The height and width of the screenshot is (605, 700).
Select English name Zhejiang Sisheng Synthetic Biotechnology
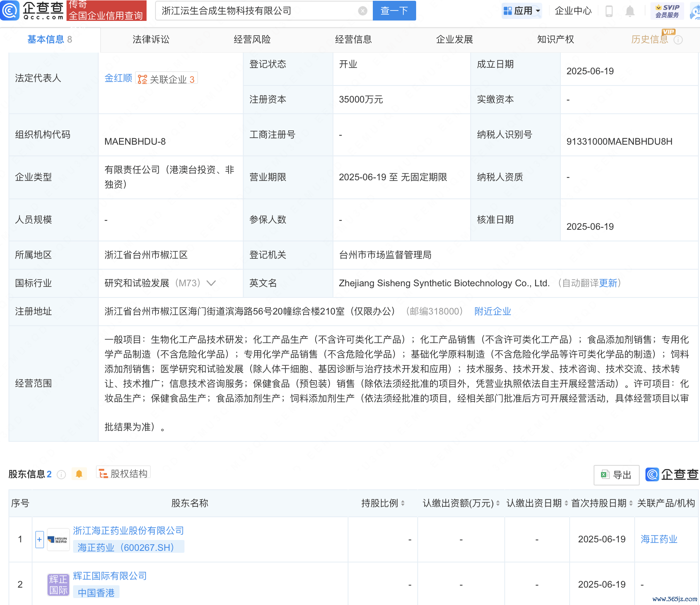[x=444, y=283]
